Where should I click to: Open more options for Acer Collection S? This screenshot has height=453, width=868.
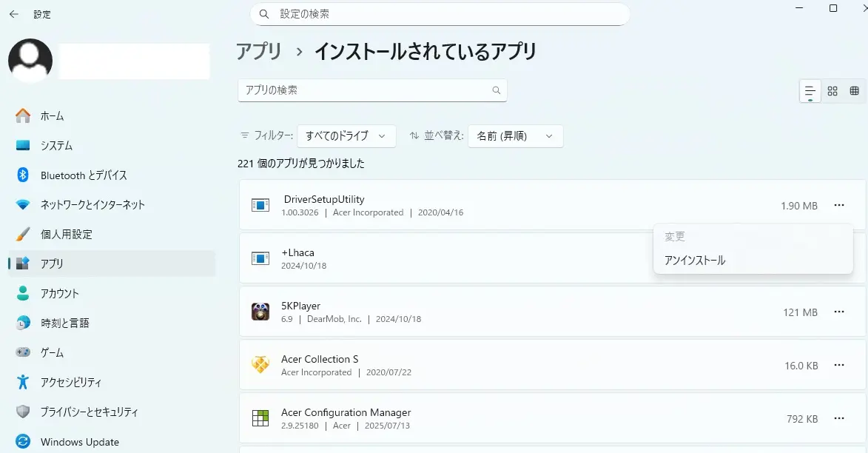pos(839,365)
